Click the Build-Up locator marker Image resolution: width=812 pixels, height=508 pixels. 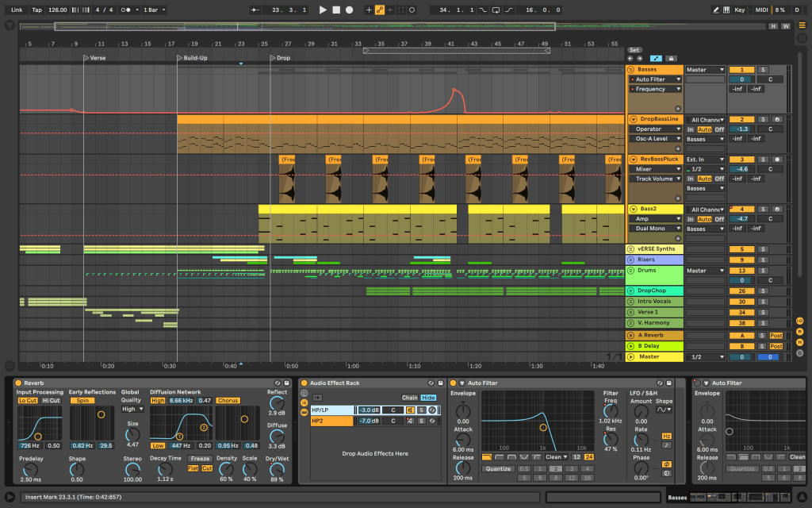pyautogui.click(x=179, y=58)
